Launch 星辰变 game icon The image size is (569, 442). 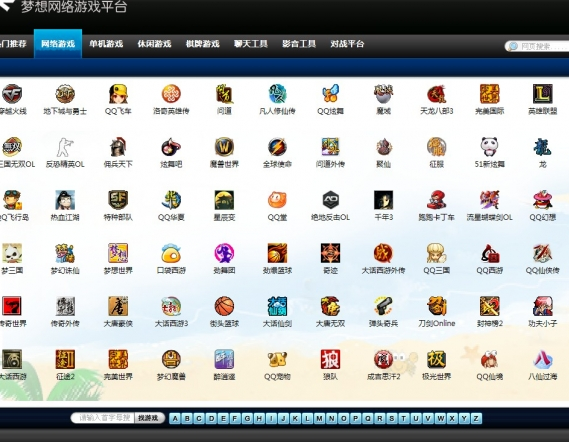coord(224,200)
